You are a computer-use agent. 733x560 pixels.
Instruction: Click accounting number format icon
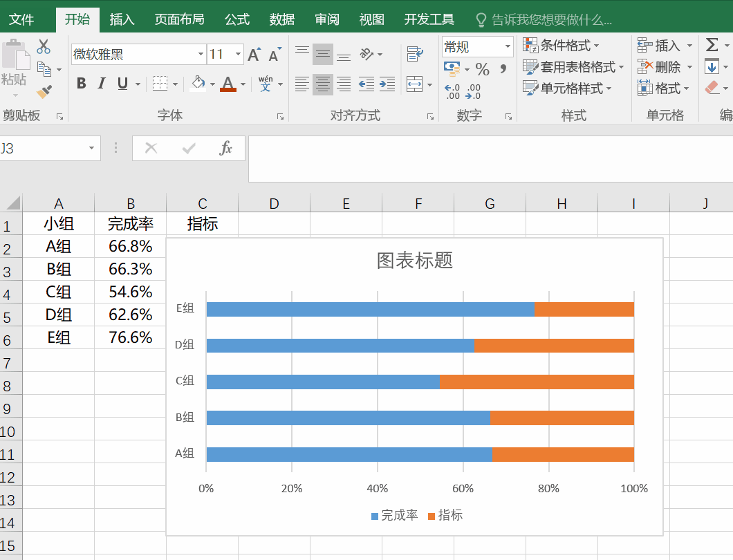tap(452, 69)
